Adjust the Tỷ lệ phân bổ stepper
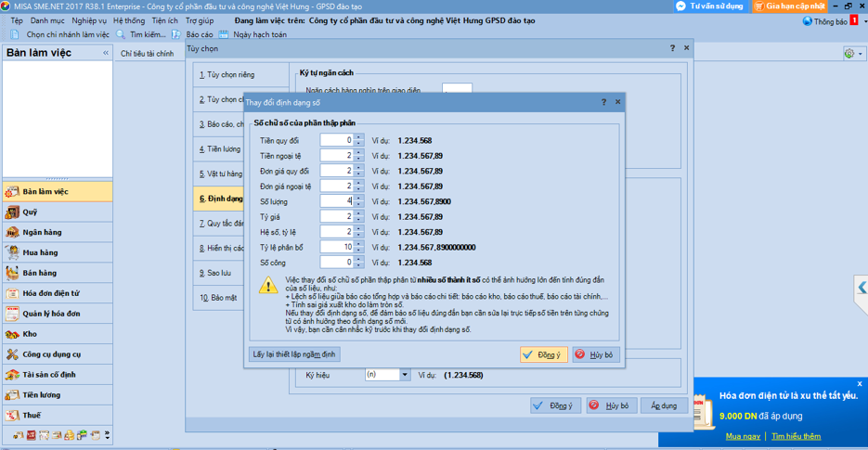The width and height of the screenshot is (868, 450). click(358, 248)
